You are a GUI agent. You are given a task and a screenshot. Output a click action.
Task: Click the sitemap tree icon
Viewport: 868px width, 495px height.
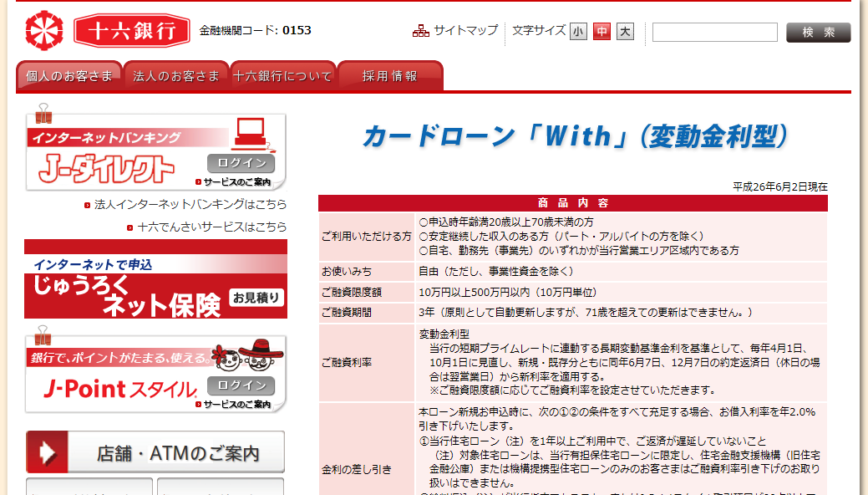[x=421, y=31]
